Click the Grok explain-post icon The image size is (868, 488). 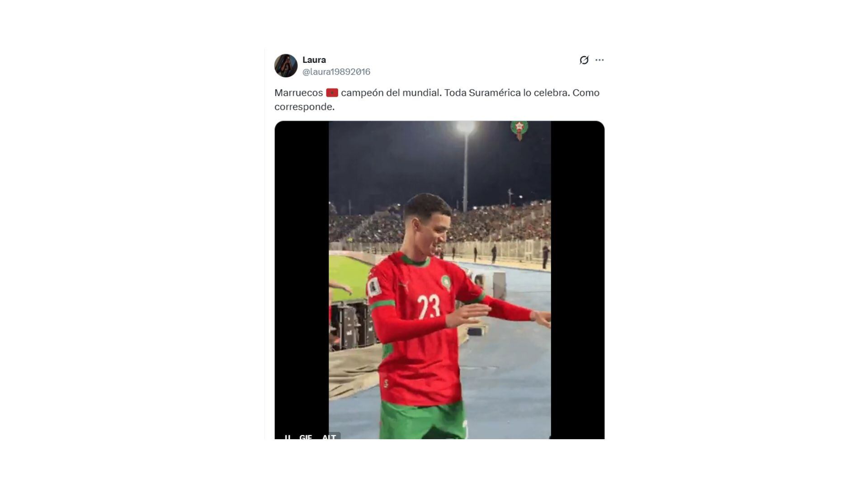tap(584, 60)
